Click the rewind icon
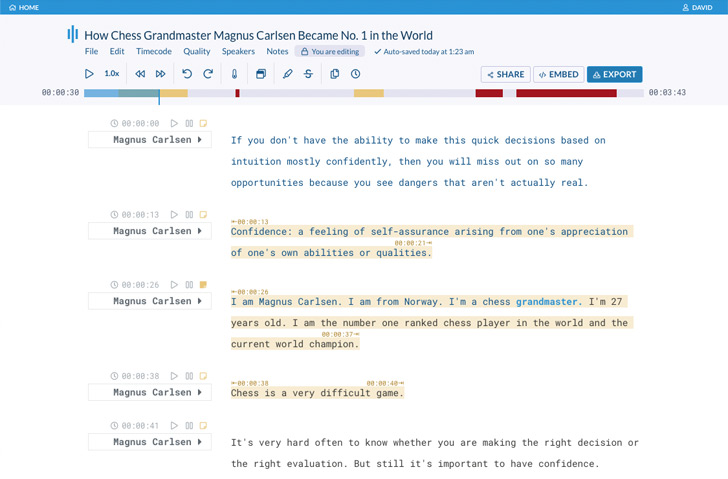The width and height of the screenshot is (728, 479). 140,74
